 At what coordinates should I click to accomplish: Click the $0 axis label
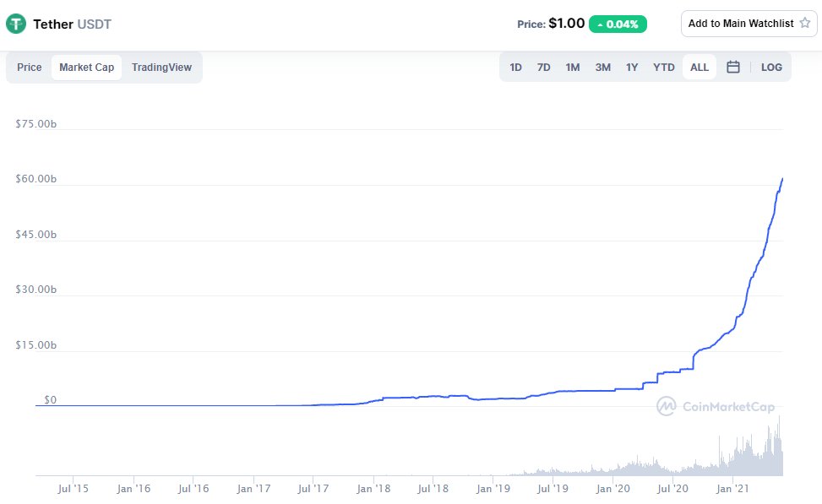pyautogui.click(x=50, y=400)
